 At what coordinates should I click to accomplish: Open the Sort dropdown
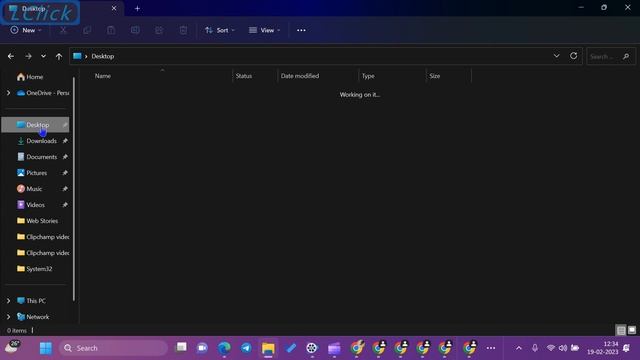(x=220, y=30)
